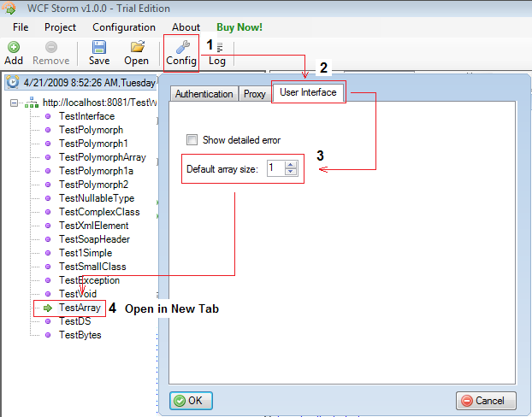Image resolution: width=532 pixels, height=417 pixels.
Task: Select the TestInterface tree item
Action: pos(87,116)
